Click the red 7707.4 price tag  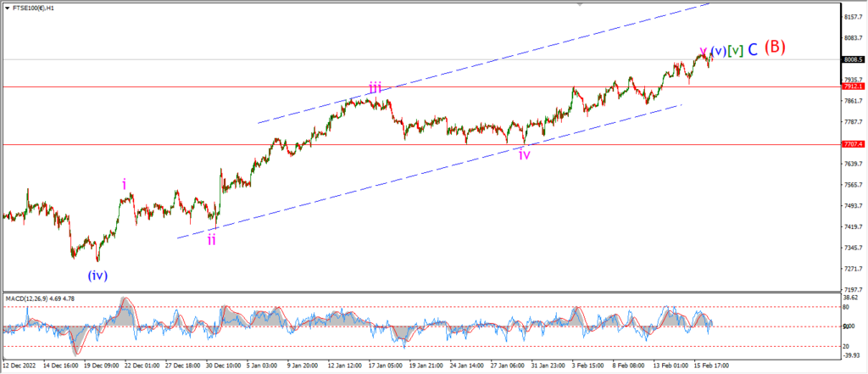[853, 144]
